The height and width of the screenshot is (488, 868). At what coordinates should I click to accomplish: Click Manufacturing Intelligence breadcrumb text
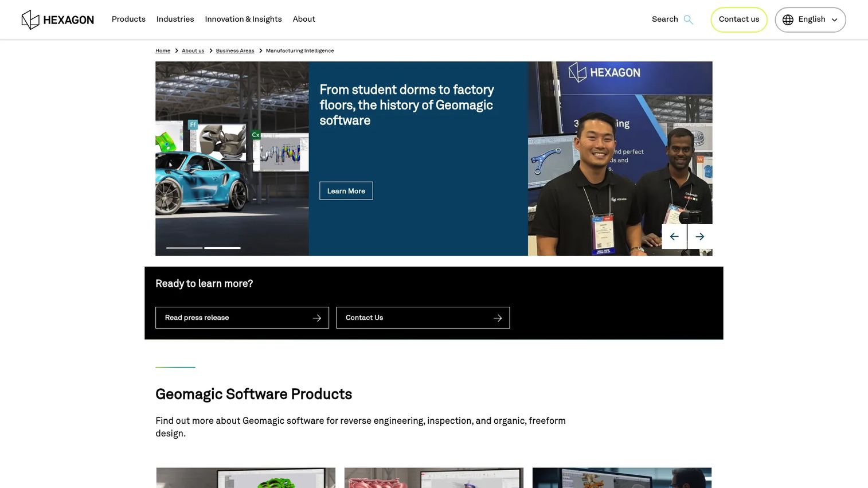tap(300, 50)
